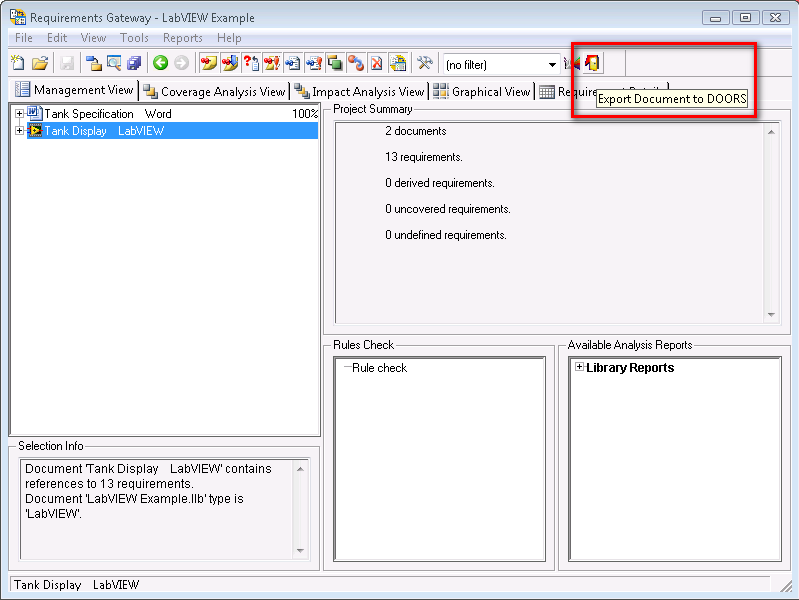Switch to the Coverage Analysis View tab
The height and width of the screenshot is (600, 799).
point(215,91)
